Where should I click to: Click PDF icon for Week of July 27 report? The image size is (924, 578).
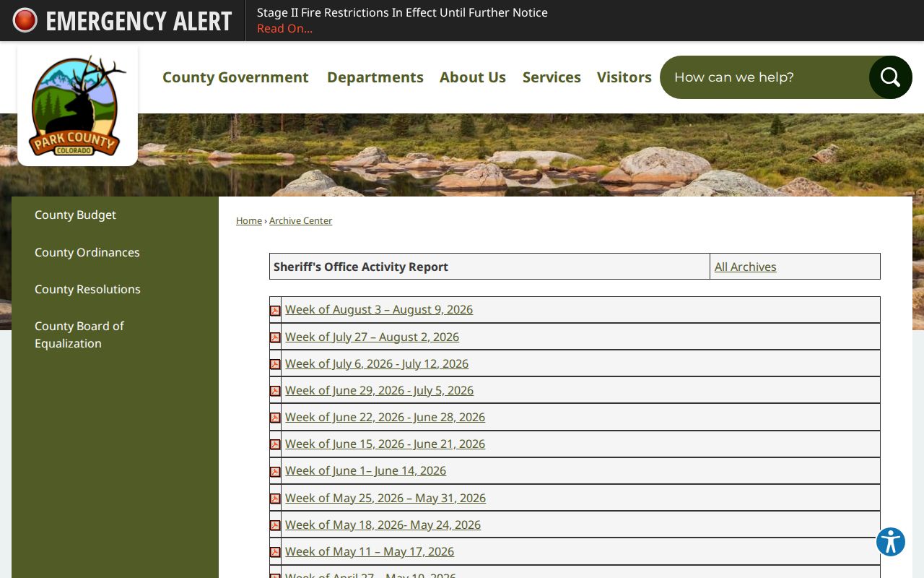(275, 337)
